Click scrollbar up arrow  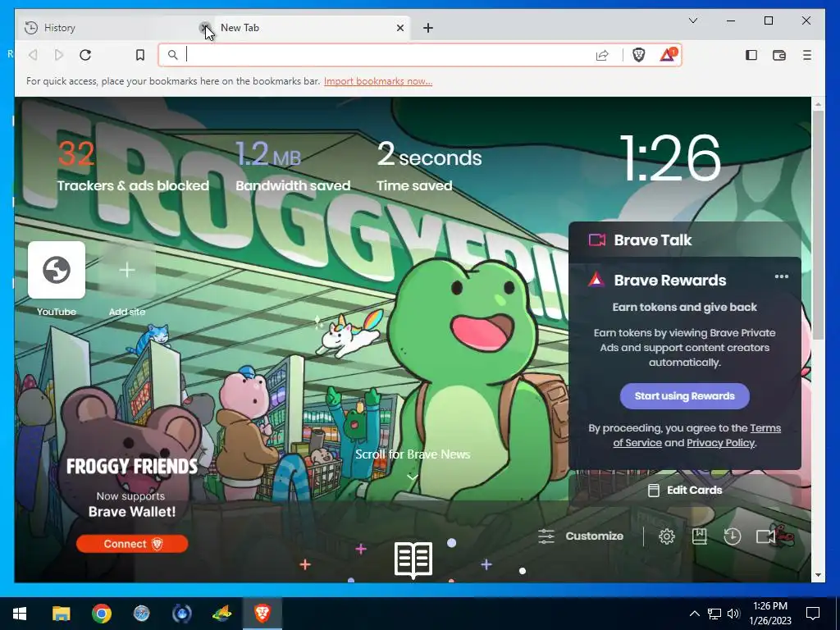point(818,103)
